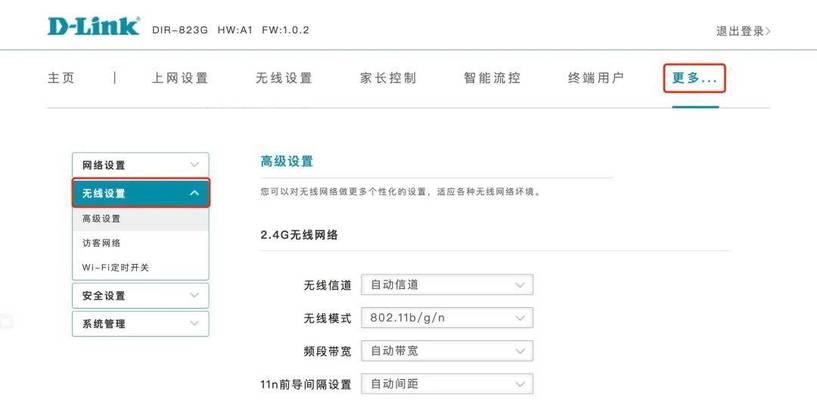Open the 无线模式 802.11b/g/n dropdown
Screen dimensions: 817x400
(447, 318)
